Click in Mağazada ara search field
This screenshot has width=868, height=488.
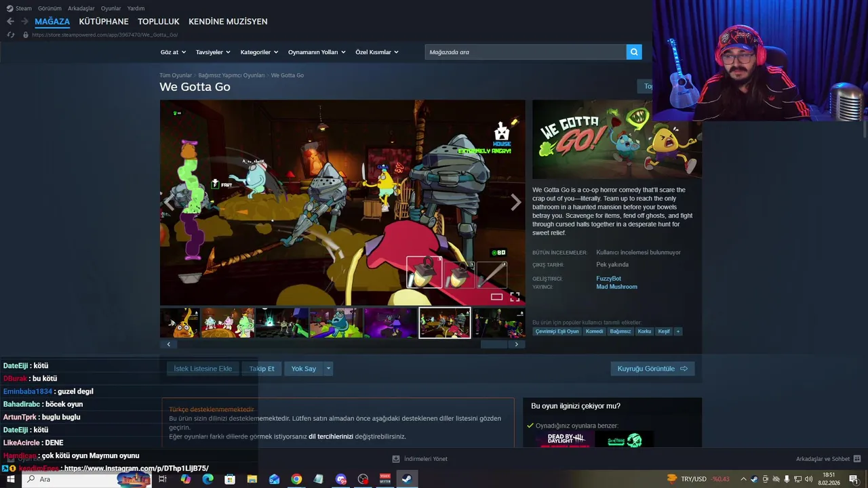[x=526, y=52]
